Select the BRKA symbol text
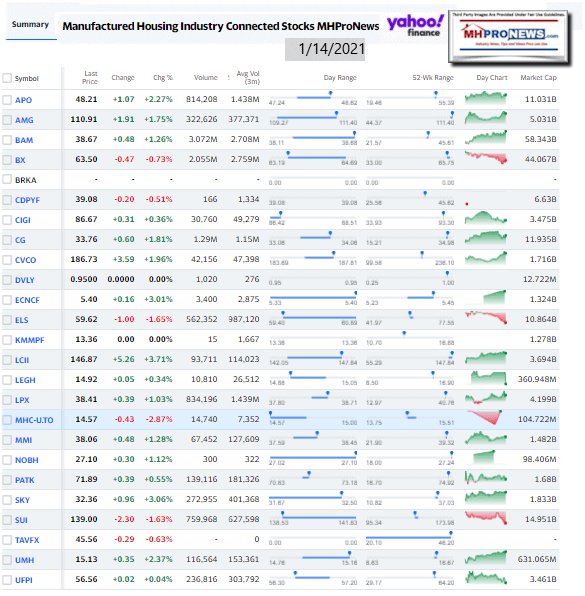Image resolution: width=585 pixels, height=596 pixels. tap(25, 180)
